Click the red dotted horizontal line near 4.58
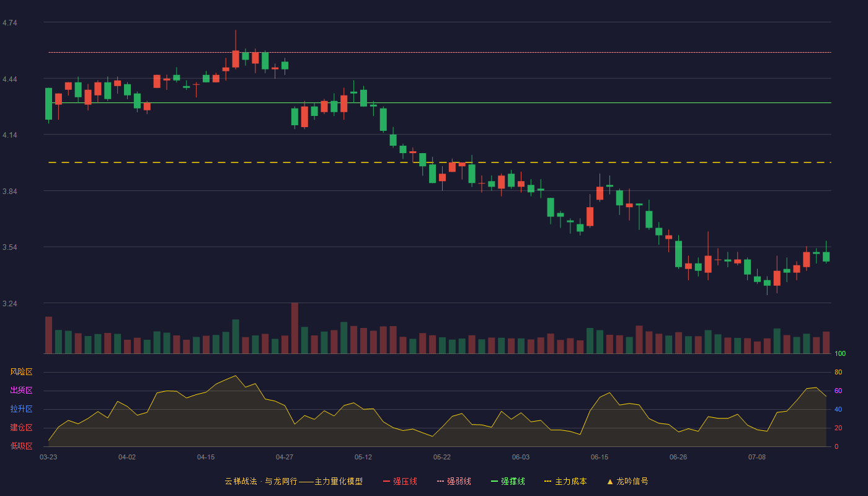The width and height of the screenshot is (868, 496). (440, 53)
